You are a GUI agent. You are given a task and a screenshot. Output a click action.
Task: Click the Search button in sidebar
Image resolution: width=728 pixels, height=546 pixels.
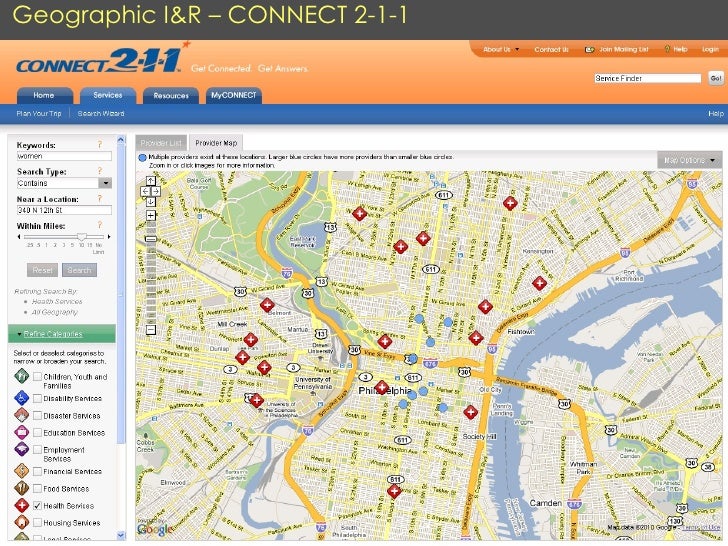[79, 270]
